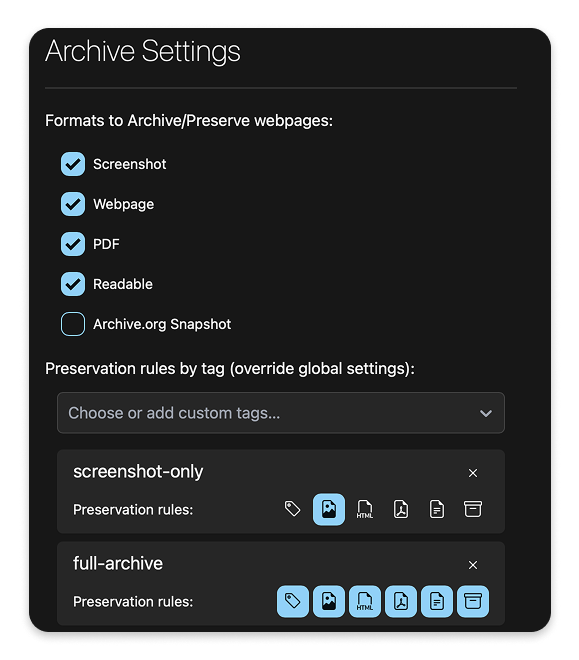Disable readable document icon for full-archive

(x=437, y=601)
